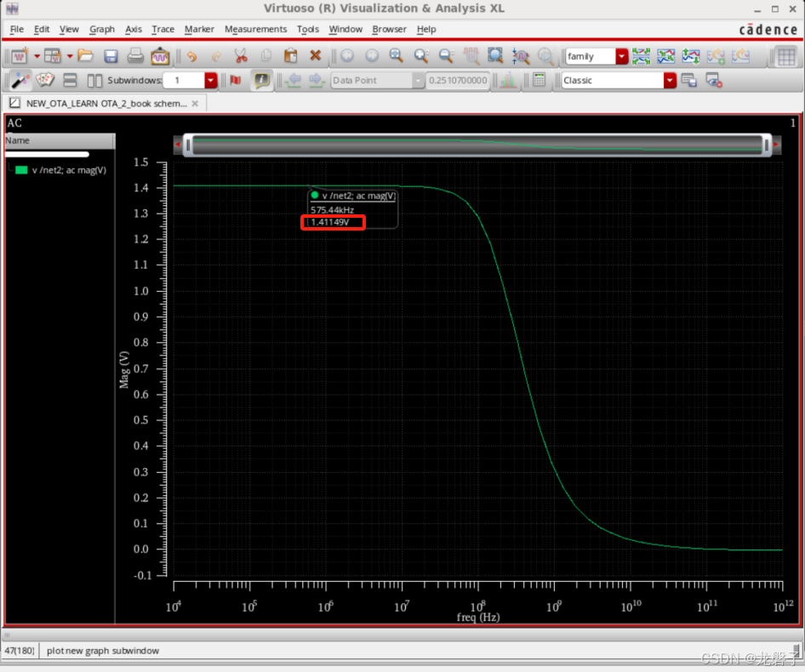Click the save floppy disk icon
This screenshot has height=672, width=805.
click(x=111, y=56)
